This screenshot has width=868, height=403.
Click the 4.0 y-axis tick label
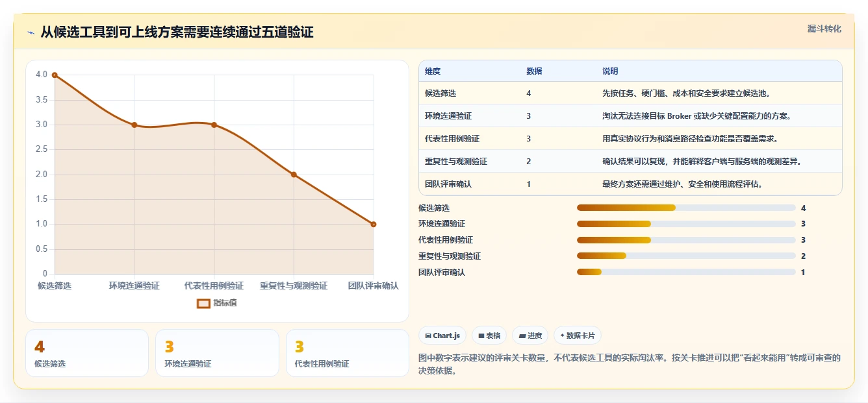pyautogui.click(x=42, y=75)
